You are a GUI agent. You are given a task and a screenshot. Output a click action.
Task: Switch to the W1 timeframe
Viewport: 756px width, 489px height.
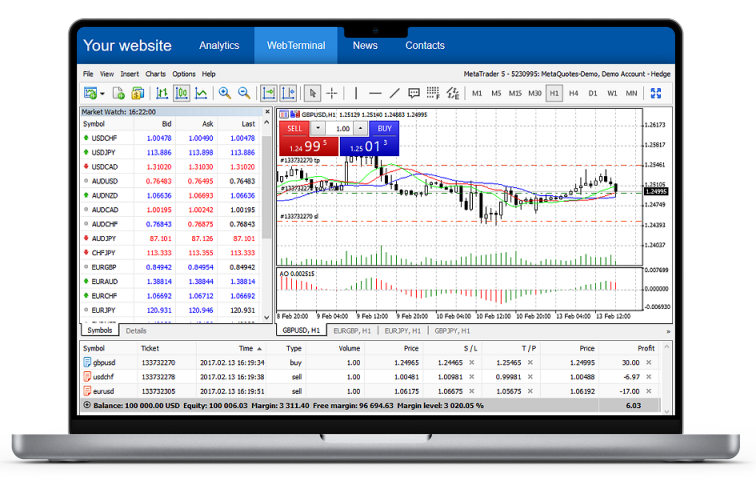click(x=612, y=94)
